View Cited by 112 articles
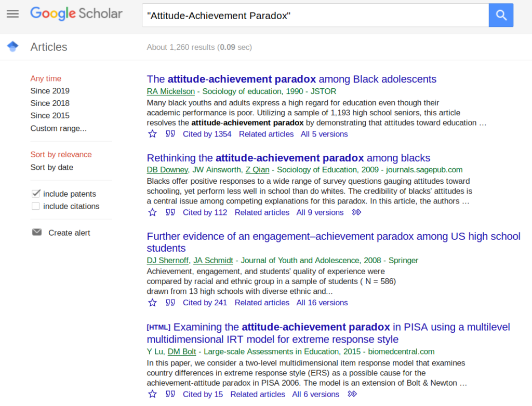 (x=205, y=212)
